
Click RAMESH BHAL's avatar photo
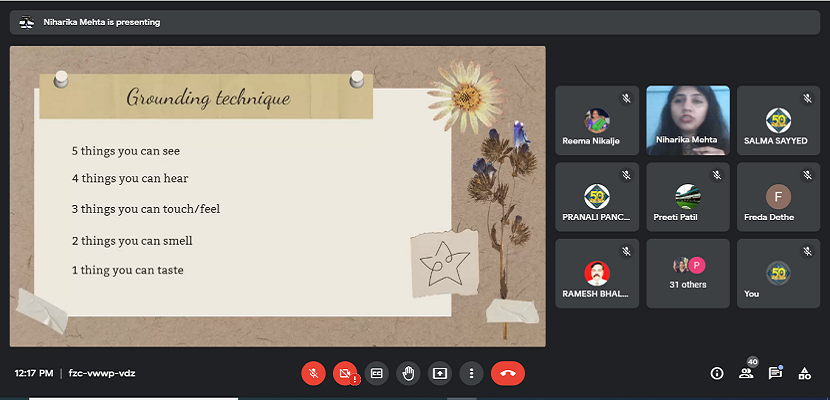(x=597, y=274)
